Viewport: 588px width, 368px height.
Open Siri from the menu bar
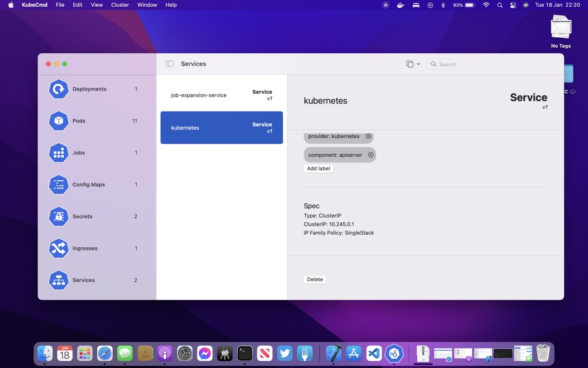[525, 5]
